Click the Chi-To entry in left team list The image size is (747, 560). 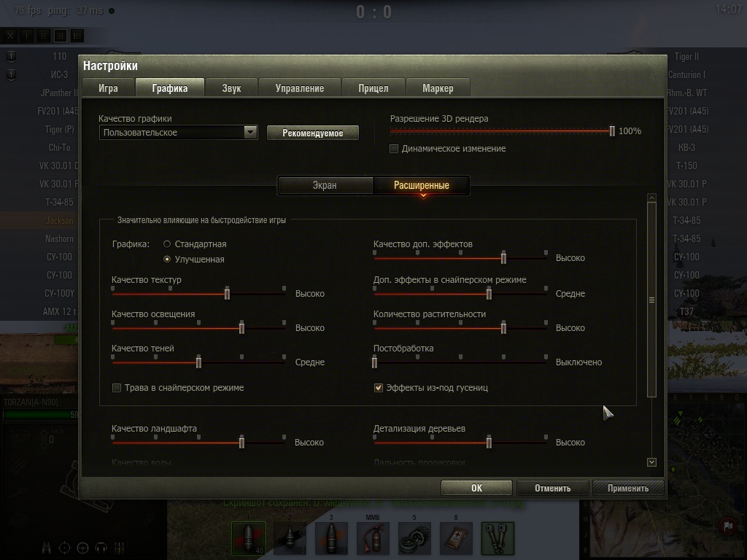point(60,147)
